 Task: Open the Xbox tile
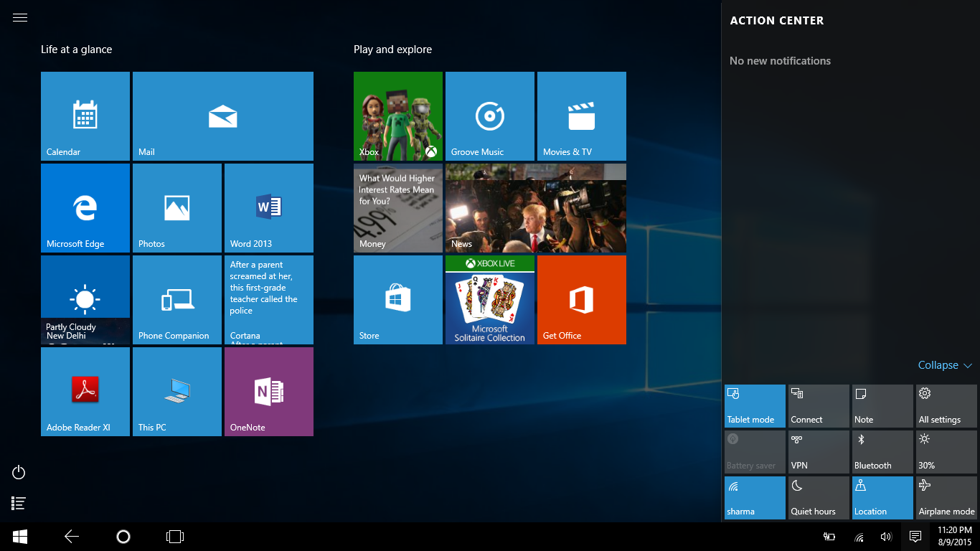(x=398, y=116)
